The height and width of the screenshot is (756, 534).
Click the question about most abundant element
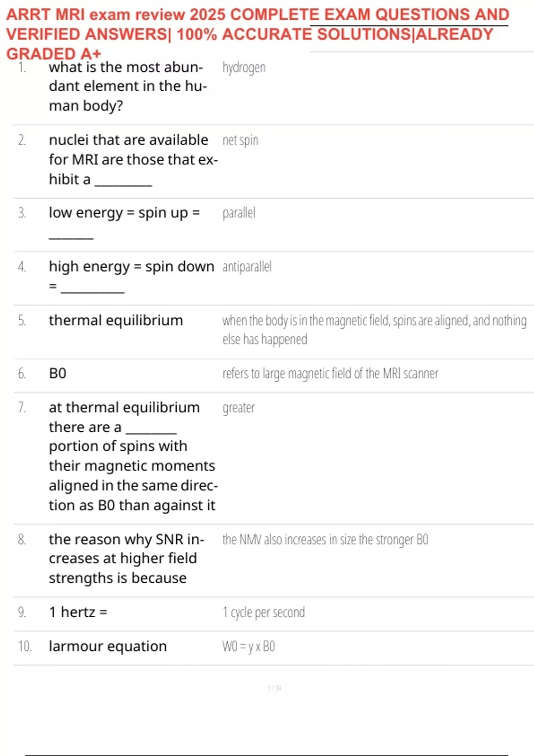pos(128,86)
